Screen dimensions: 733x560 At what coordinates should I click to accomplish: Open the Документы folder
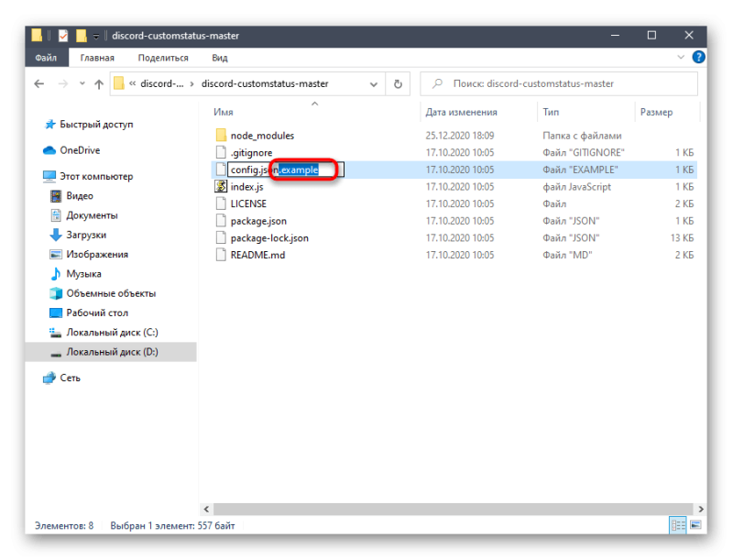[x=93, y=215]
